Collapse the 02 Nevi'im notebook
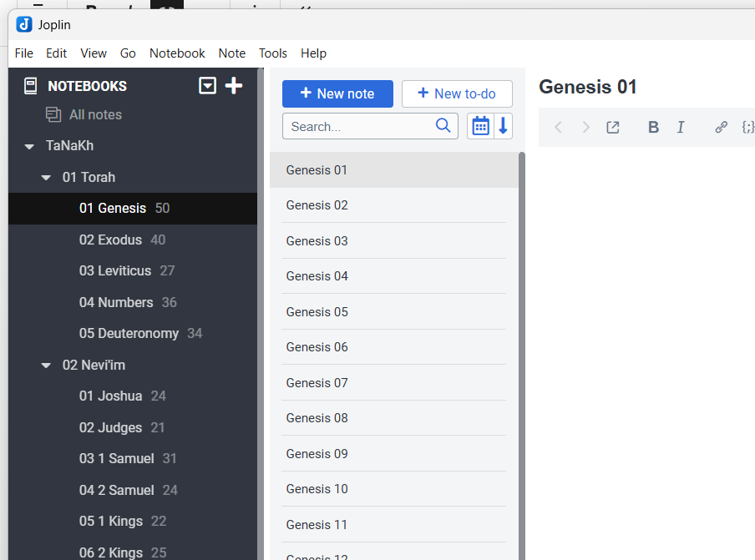 [x=47, y=366]
